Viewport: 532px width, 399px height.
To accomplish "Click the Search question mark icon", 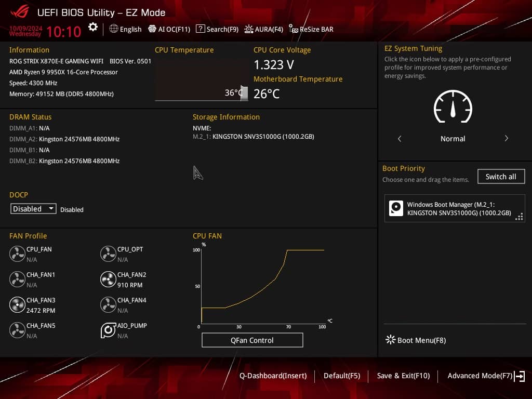I will click(x=200, y=29).
